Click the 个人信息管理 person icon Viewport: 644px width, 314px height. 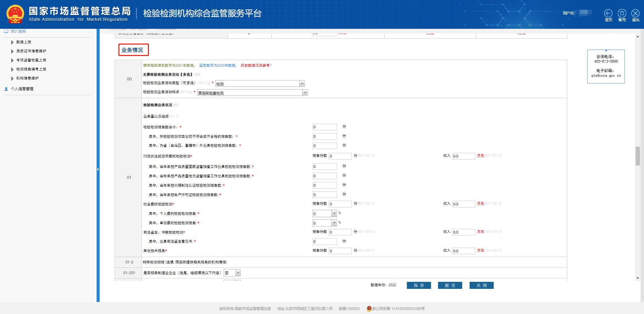[6, 89]
